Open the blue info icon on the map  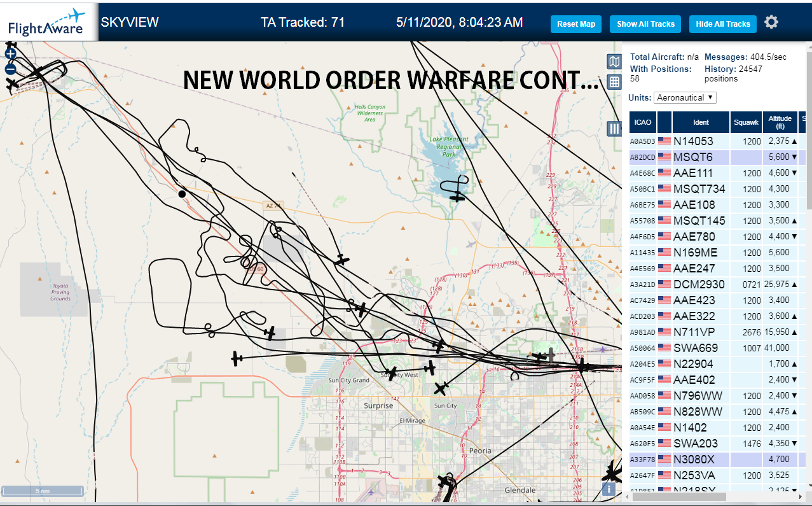(x=609, y=489)
